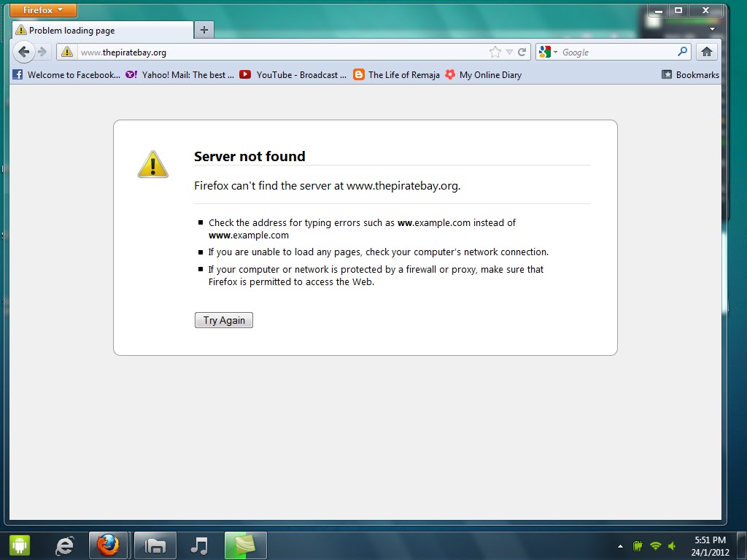Click the green battery tray icon
Screen dimensions: 747x560
tap(638, 546)
